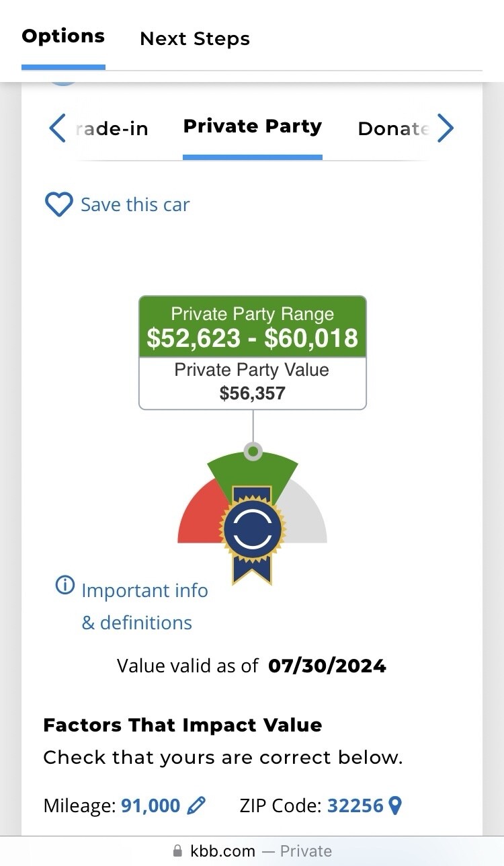Click the info circle icon
Viewport: 504px width, 866px height.
click(x=65, y=586)
